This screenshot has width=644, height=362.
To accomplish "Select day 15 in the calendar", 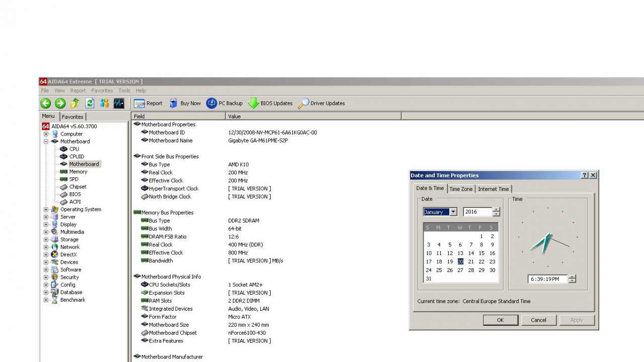I will pos(481,253).
